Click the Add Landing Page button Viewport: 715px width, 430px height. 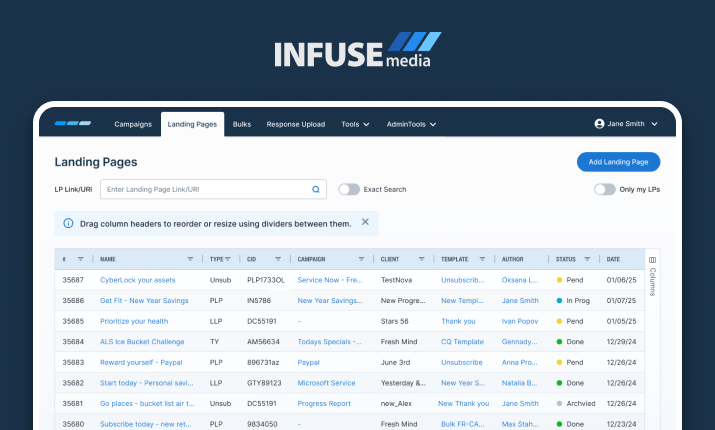click(618, 162)
